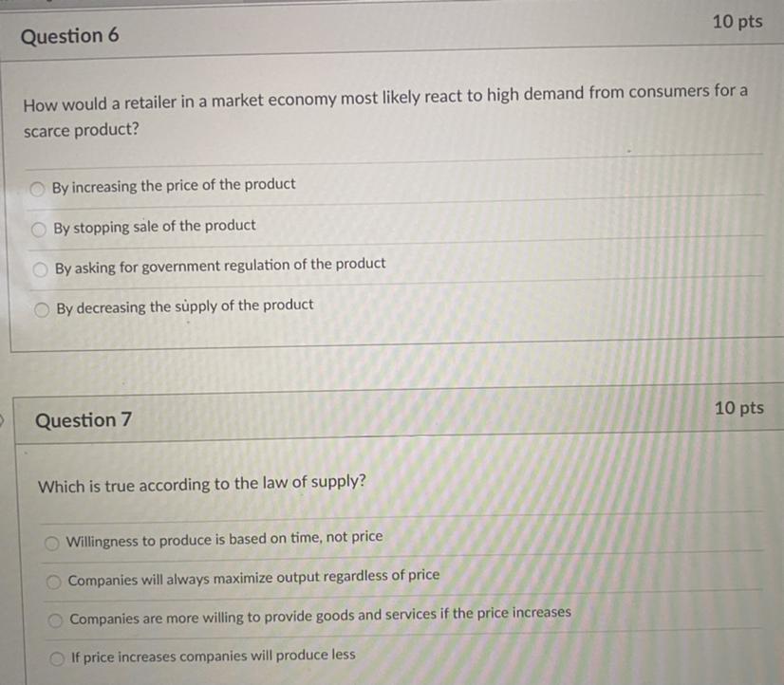Pick the government regulation answer radio button
The width and height of the screenshot is (784, 685).
click(x=40, y=269)
